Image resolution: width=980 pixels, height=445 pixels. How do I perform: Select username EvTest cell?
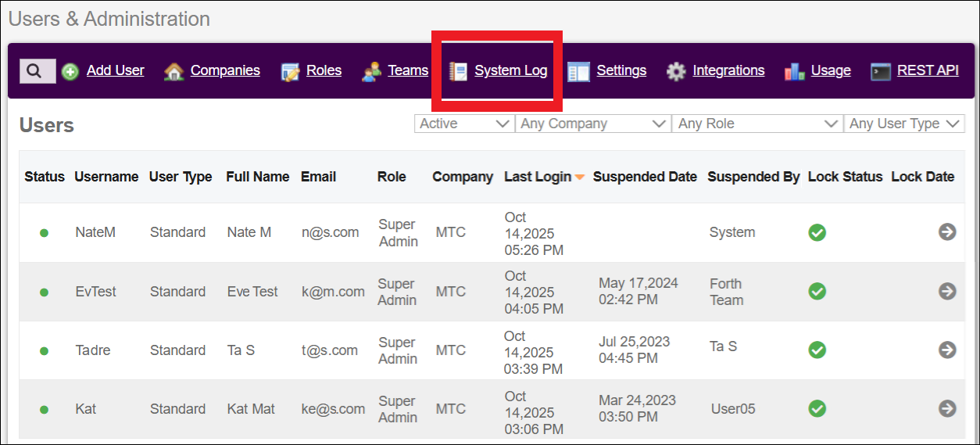click(x=96, y=292)
